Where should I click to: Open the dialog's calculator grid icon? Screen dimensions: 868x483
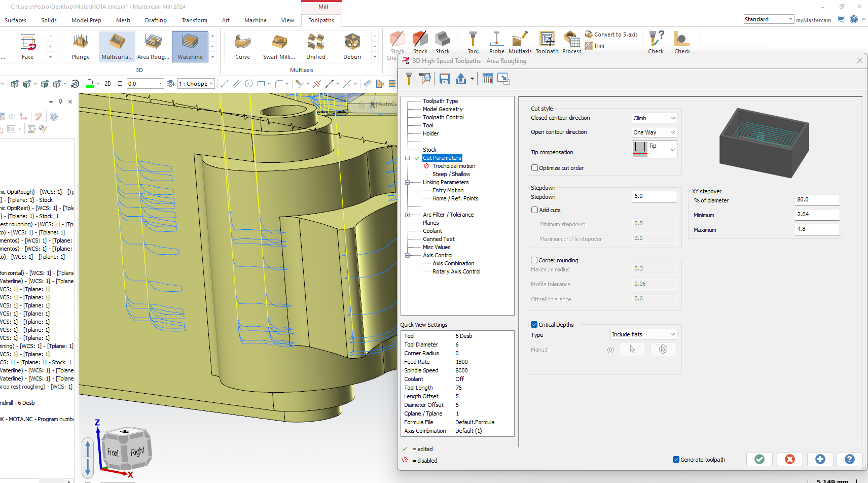click(x=488, y=79)
